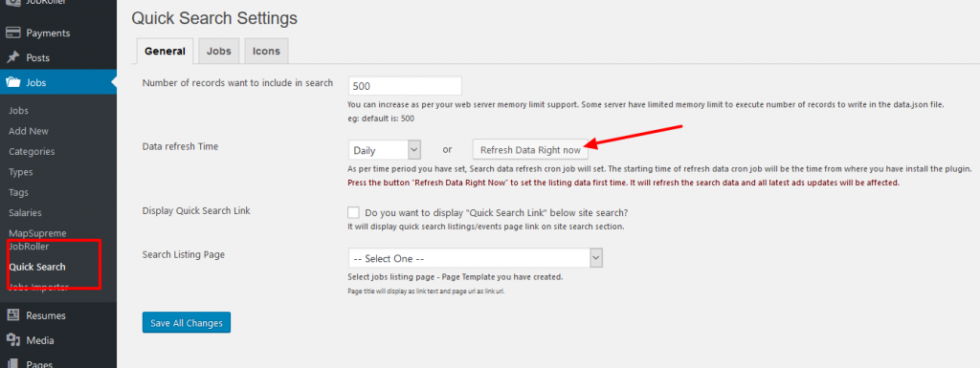980x368 pixels.
Task: Click the Posts pushpin icon
Action: (13, 57)
